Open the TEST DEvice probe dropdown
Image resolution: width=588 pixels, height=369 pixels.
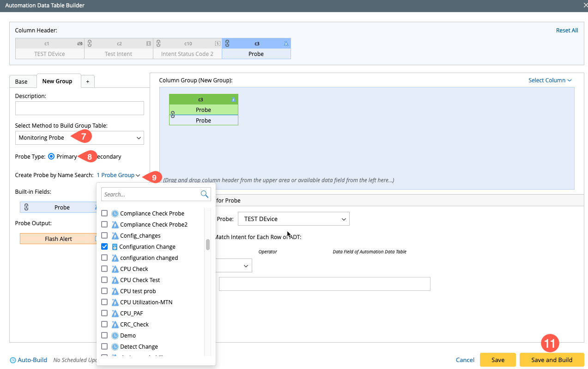(293, 219)
